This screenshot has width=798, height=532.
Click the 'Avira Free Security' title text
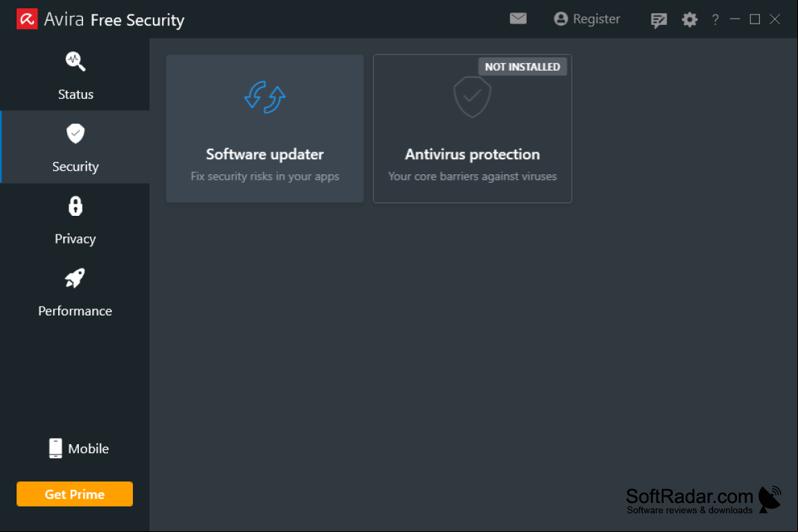pyautogui.click(x=114, y=20)
